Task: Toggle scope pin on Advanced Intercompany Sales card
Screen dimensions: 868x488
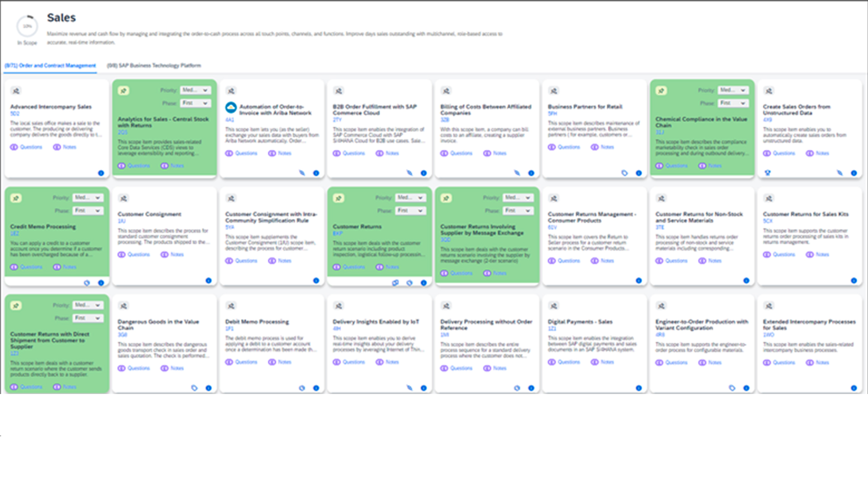Action: click(16, 91)
